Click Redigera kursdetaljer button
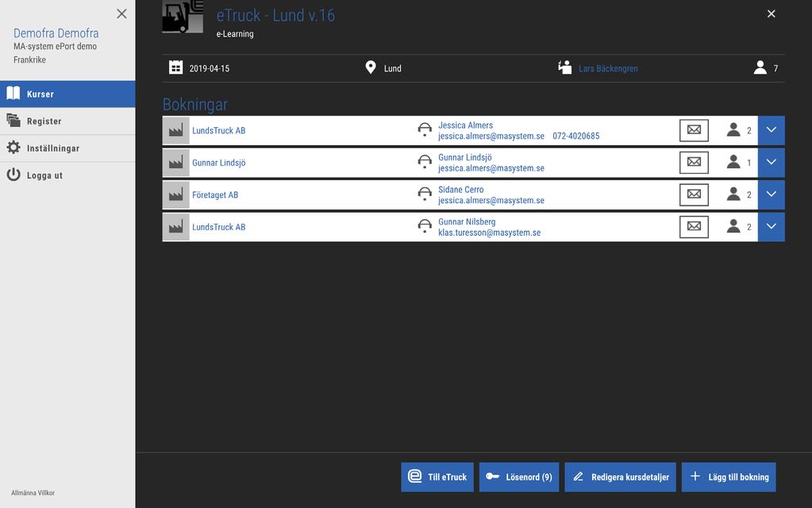The height and width of the screenshot is (508, 812). pyautogui.click(x=621, y=477)
